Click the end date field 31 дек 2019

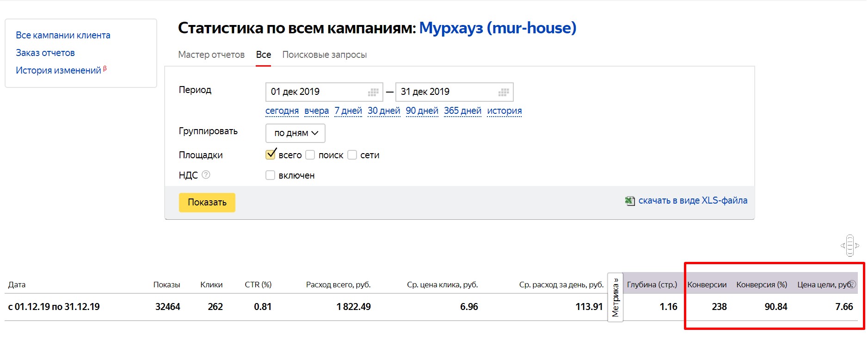pos(455,92)
